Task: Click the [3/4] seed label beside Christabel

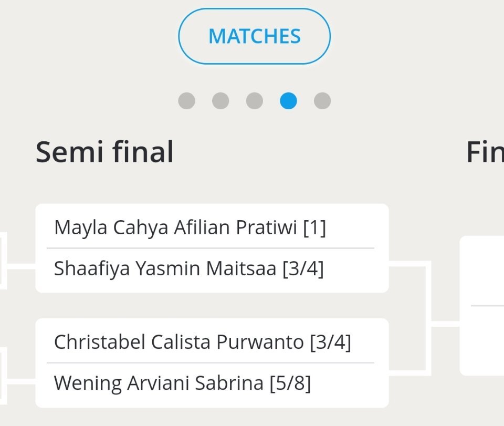Action: [330, 342]
